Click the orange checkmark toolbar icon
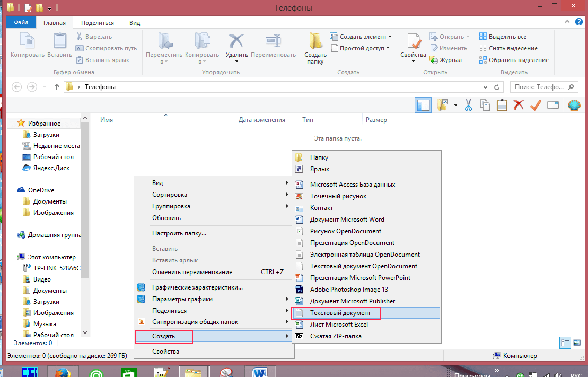 [x=535, y=105]
